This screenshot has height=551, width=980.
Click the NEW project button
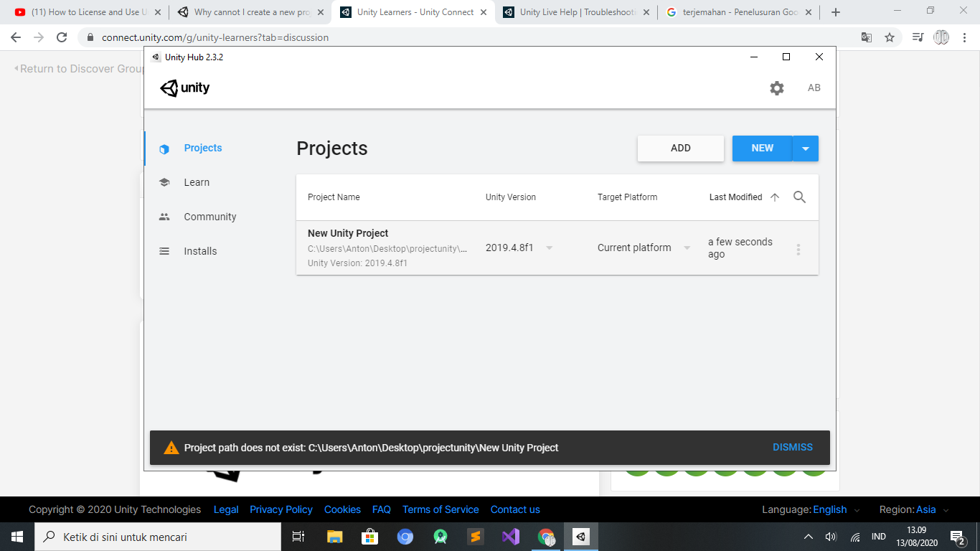tap(762, 149)
